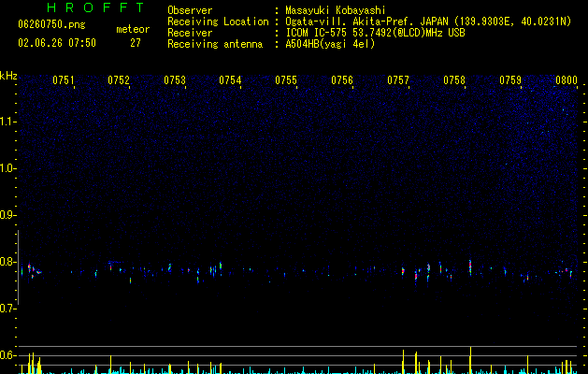Click the 1.0 kHz axis label
This screenshot has height=374, width=588.
pyautogui.click(x=7, y=168)
